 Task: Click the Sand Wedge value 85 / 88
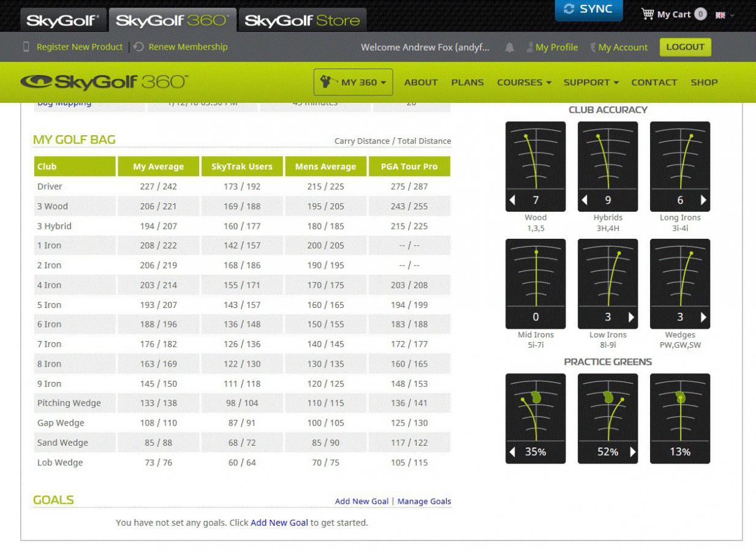(x=158, y=443)
